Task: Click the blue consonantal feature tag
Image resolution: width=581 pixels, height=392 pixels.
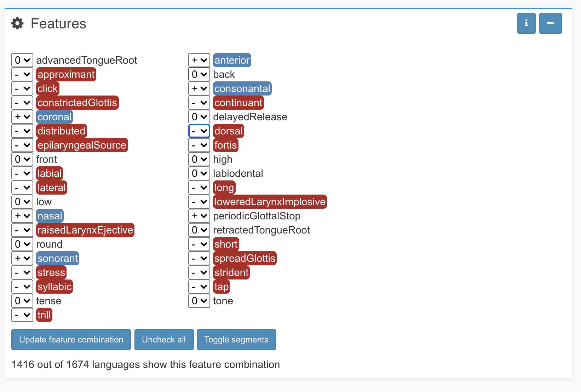Action: click(242, 88)
